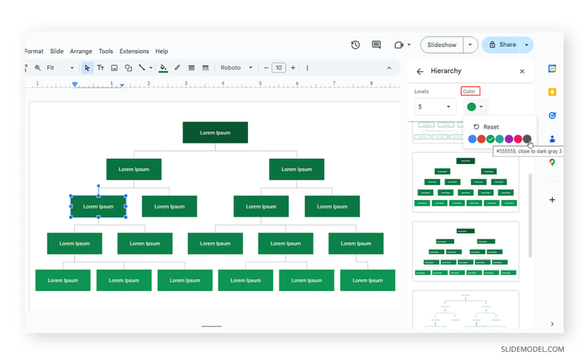Open the comments panel icon

(376, 45)
